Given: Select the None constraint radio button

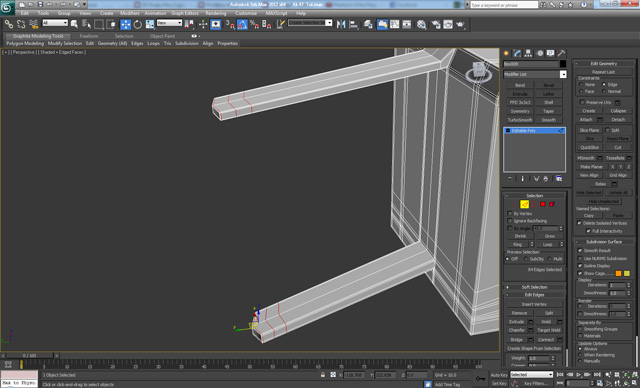Looking at the screenshot, I should (x=581, y=84).
